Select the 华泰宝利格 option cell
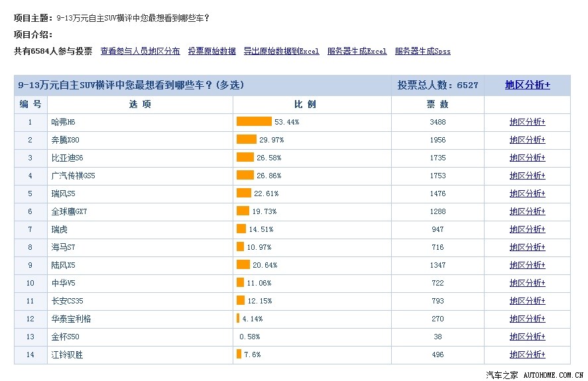588x381 pixels. point(140,319)
